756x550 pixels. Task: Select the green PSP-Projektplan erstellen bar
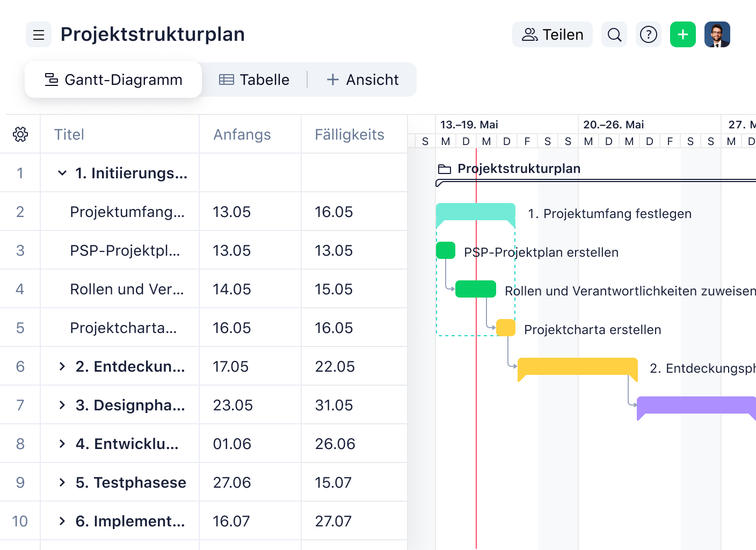[446, 250]
